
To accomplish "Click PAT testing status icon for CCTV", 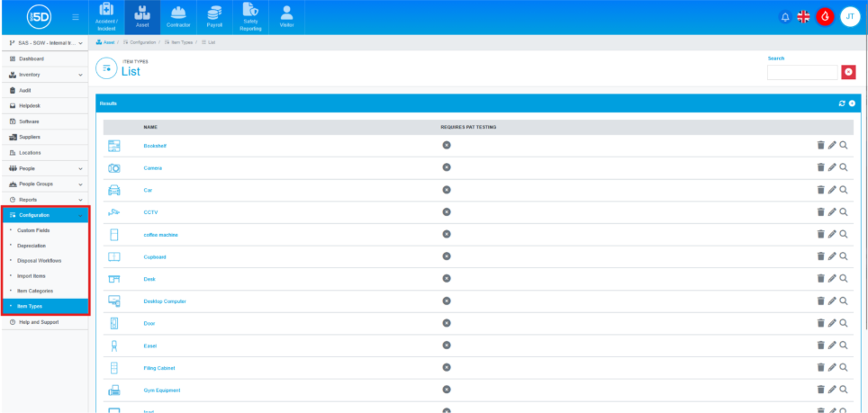I will tap(447, 212).
